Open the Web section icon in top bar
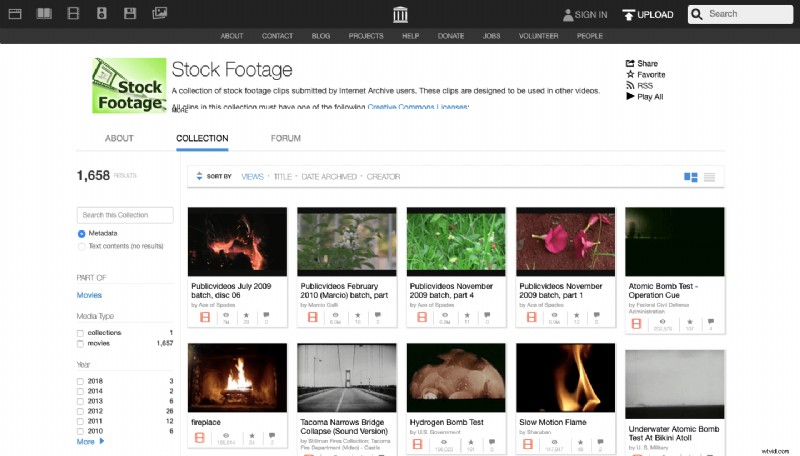Image resolution: width=800 pixels, height=456 pixels. coord(15,14)
